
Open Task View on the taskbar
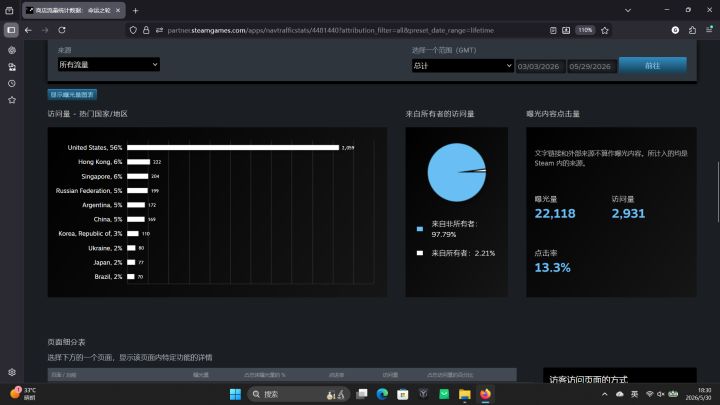(x=362, y=394)
